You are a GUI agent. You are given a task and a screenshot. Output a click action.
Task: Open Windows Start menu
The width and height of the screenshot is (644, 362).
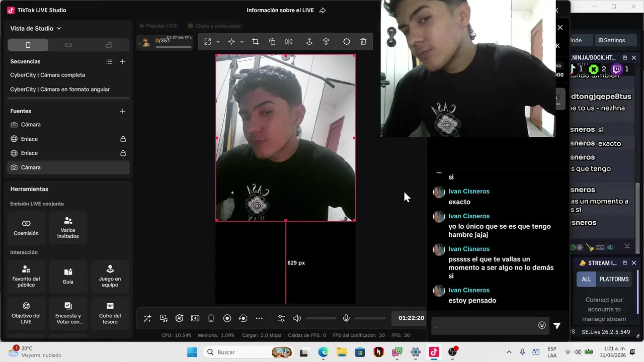(x=192, y=352)
